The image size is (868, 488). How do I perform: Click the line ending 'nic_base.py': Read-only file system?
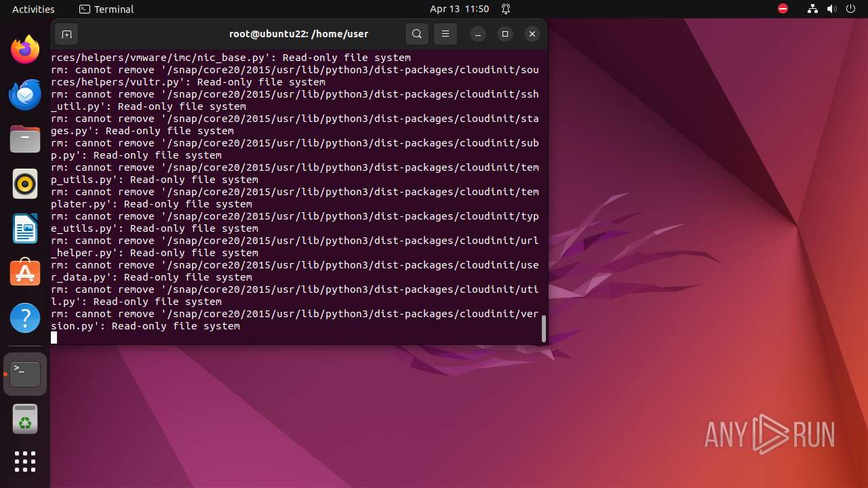pos(231,58)
